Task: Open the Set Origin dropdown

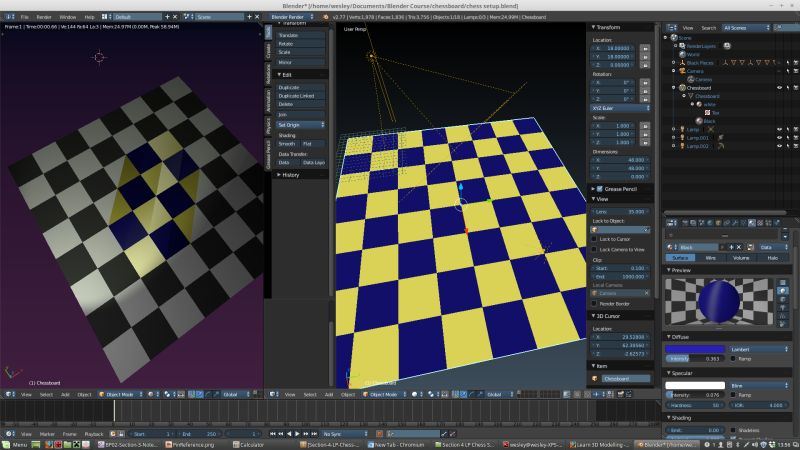Action: [300, 124]
